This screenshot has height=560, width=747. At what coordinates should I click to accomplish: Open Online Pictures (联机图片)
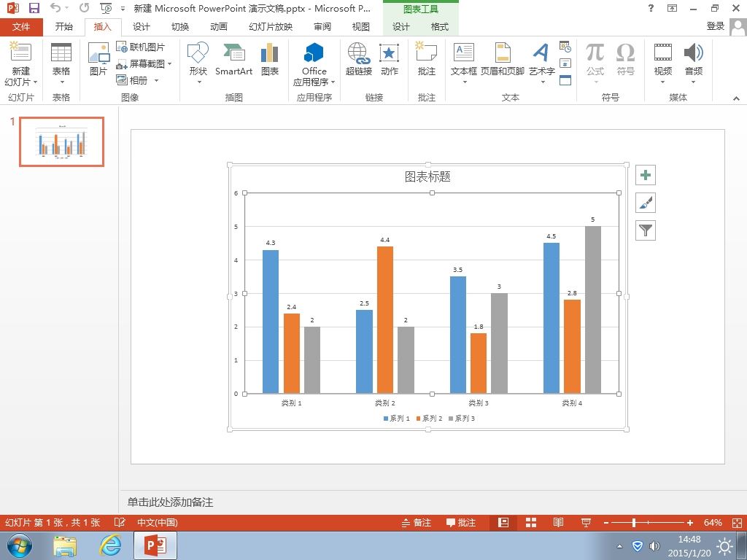pos(141,47)
